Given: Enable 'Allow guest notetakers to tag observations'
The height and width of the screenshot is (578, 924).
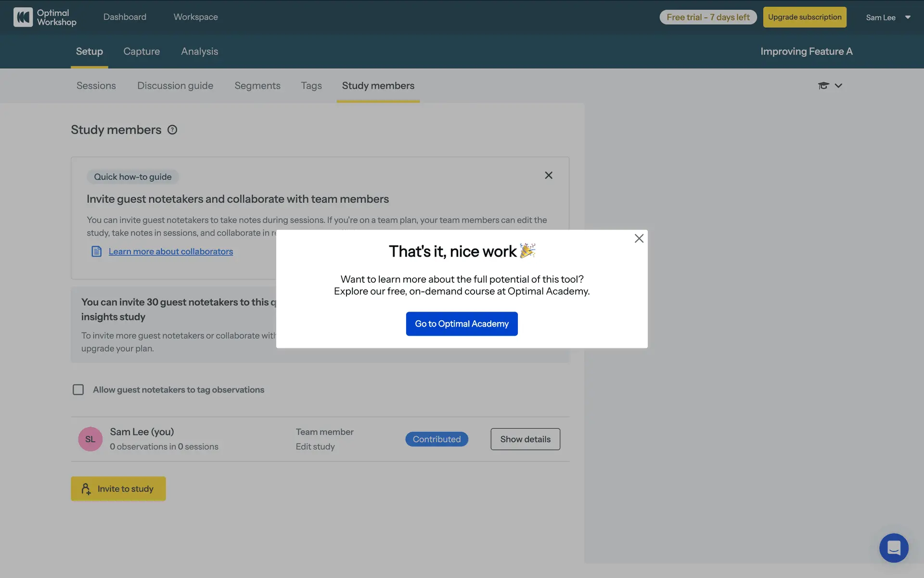Looking at the screenshot, I should [78, 390].
